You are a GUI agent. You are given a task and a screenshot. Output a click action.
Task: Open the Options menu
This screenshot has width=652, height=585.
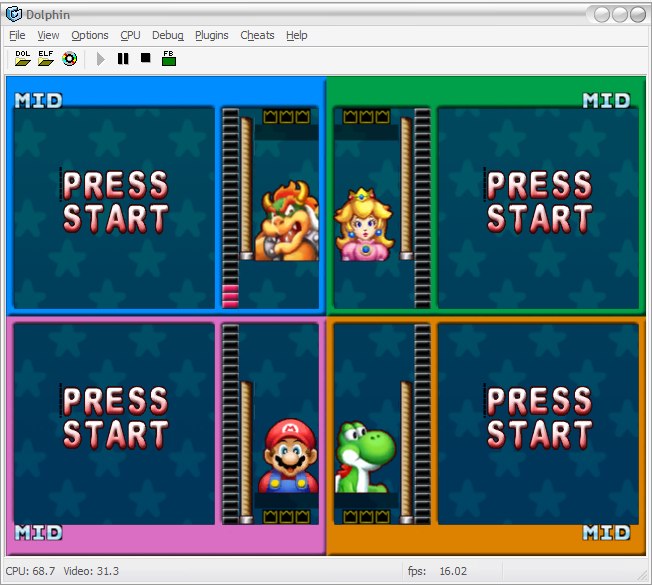[x=90, y=35]
